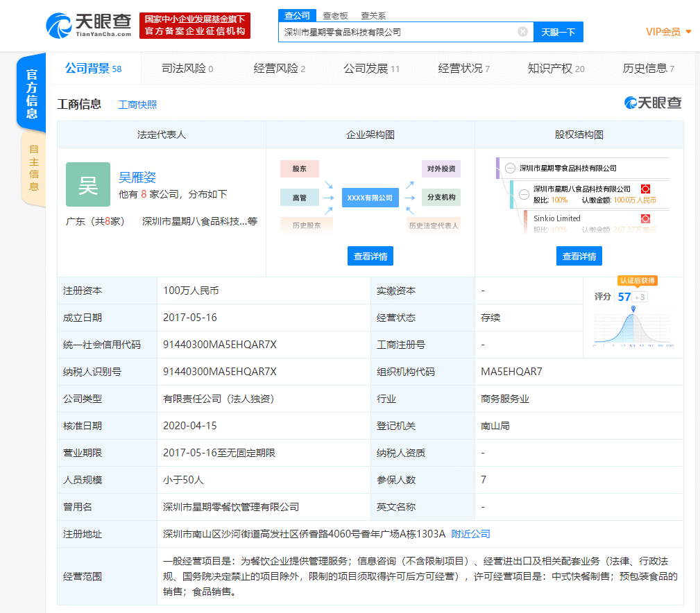Viewport: 700px width, 613px height.
Task: Clear the search box with the X icon
Action: [522, 32]
